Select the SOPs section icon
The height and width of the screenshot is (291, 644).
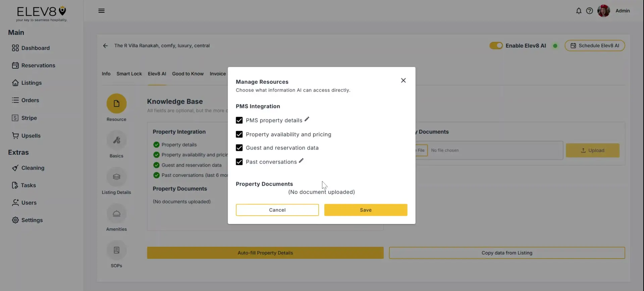pyautogui.click(x=116, y=250)
